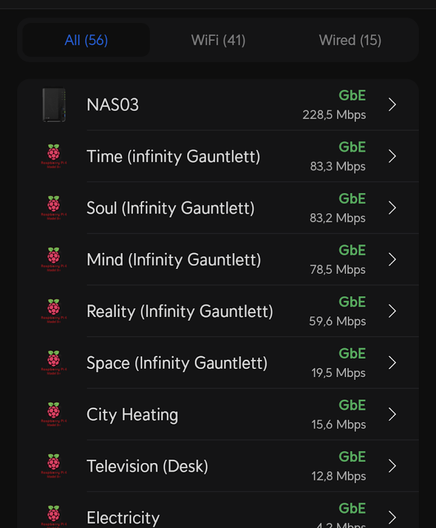The height and width of the screenshot is (528, 436).
Task: Select the All (56) tab
Action: tap(86, 40)
